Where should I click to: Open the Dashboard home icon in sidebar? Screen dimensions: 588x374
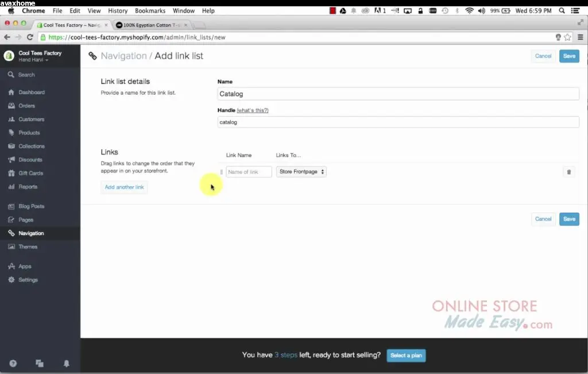(x=11, y=92)
